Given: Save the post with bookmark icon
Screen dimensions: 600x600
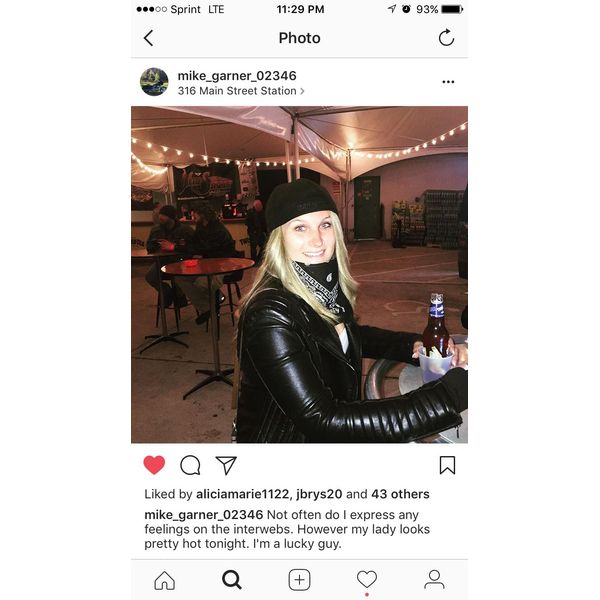Looking at the screenshot, I should [x=447, y=465].
